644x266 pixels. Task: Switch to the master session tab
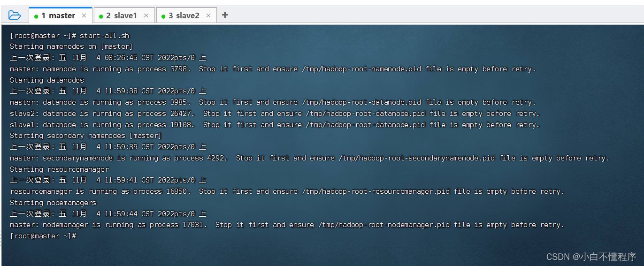tap(61, 15)
